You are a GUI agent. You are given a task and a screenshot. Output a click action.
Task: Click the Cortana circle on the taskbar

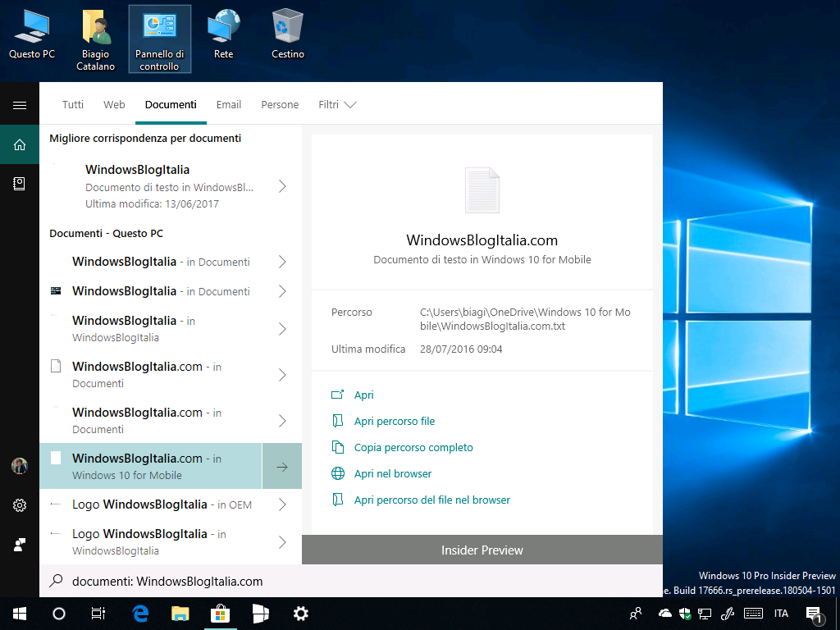click(59, 614)
